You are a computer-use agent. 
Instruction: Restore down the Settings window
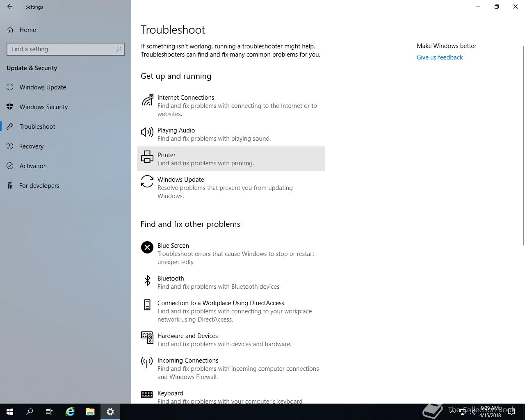coord(497,7)
